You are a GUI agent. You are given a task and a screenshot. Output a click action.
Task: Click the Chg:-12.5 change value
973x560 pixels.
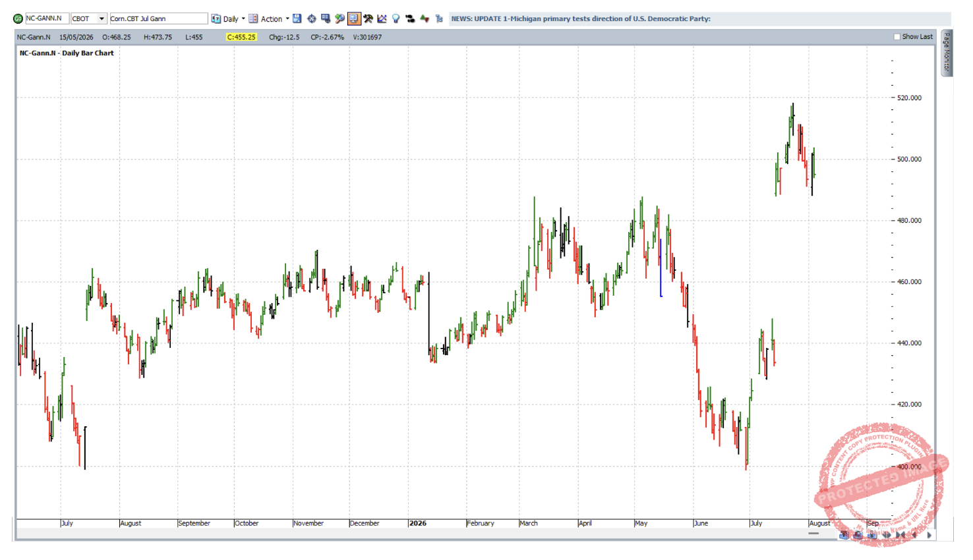[x=284, y=37]
